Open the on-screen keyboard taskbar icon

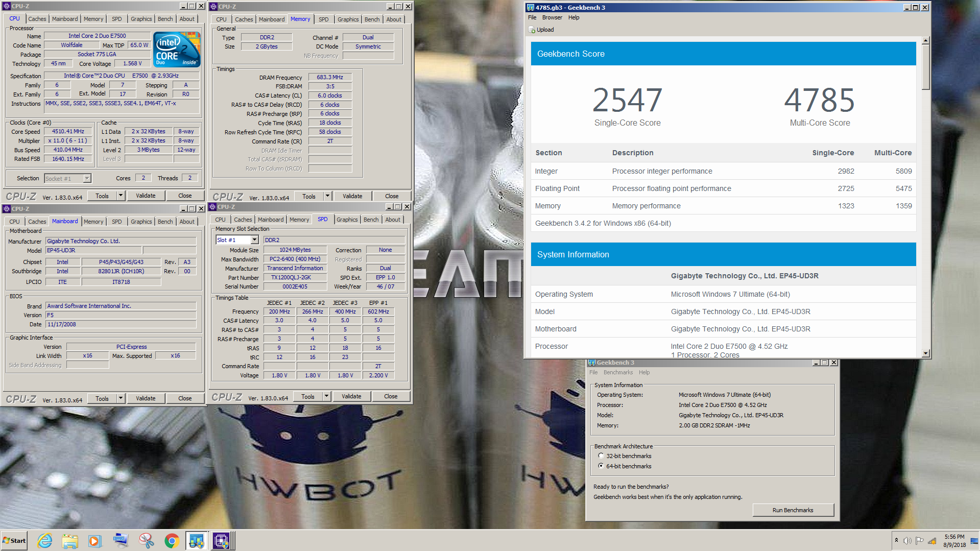[x=121, y=541]
